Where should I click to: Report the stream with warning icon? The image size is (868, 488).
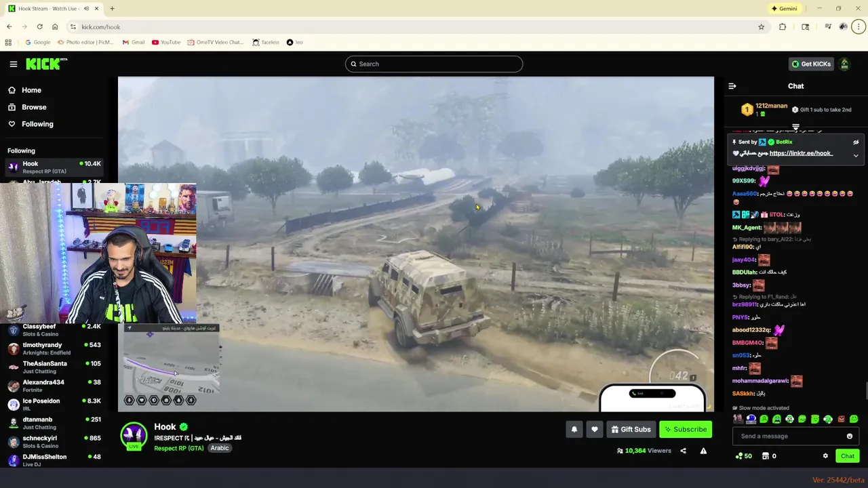[703, 451]
